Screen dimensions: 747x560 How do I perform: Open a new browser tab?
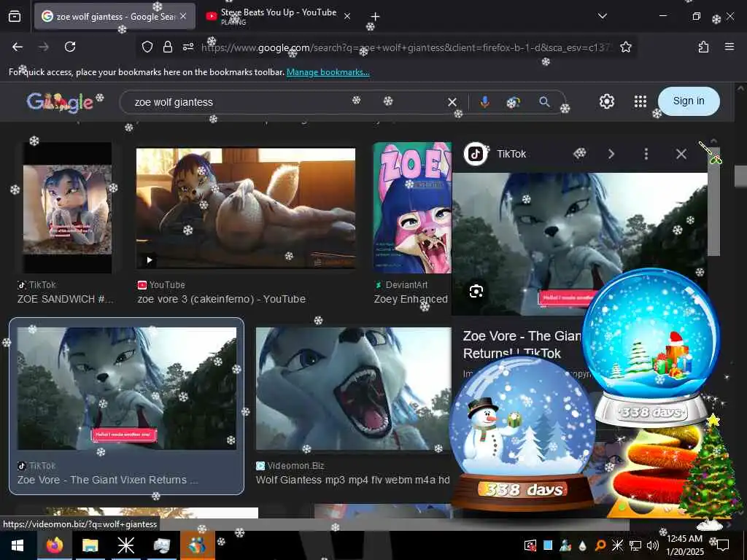pos(376,17)
